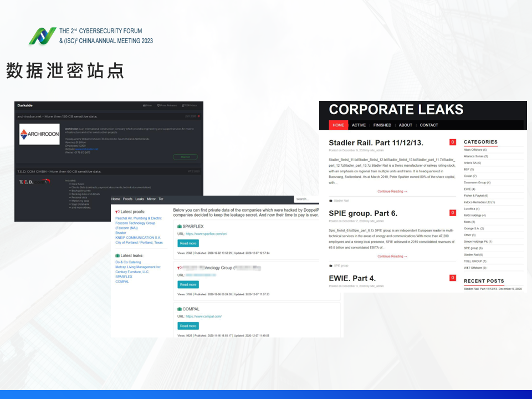Viewport: 532px width, 399px height.
Task: Open Stadler Rail recent post link
Action: coord(493,289)
